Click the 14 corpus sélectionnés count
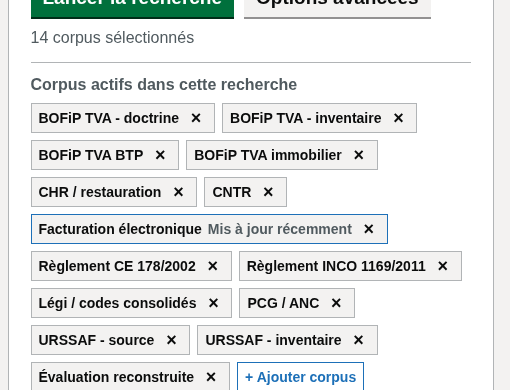 pyautogui.click(x=112, y=38)
